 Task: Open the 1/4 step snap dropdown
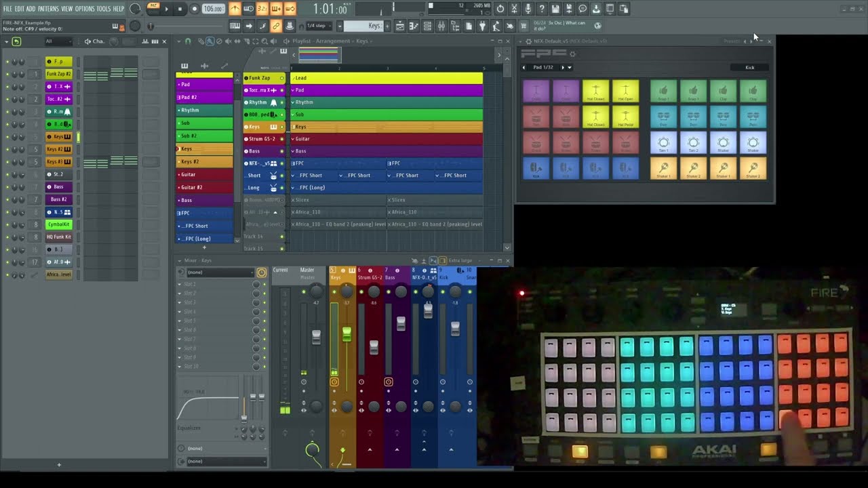pos(318,26)
